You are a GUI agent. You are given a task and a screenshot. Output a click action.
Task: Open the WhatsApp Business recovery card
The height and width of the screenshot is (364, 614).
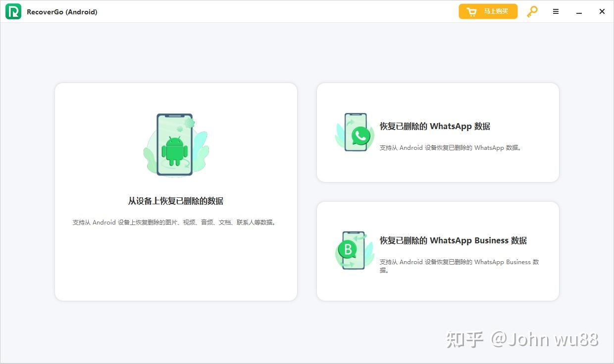click(x=438, y=251)
